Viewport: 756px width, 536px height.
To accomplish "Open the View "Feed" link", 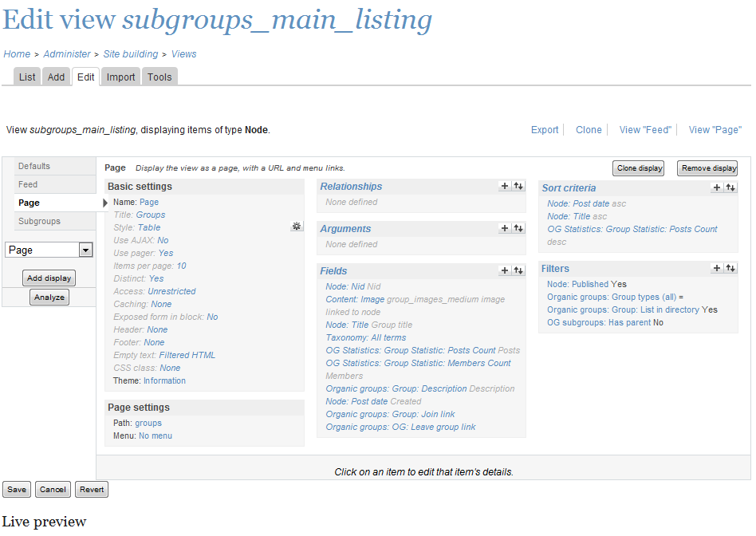I will pyautogui.click(x=645, y=130).
